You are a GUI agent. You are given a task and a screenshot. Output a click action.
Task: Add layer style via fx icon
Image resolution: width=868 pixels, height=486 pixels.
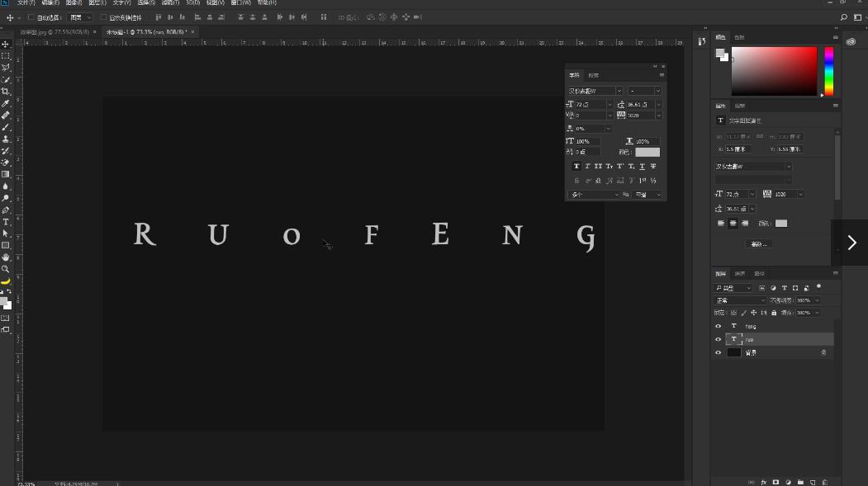click(764, 482)
